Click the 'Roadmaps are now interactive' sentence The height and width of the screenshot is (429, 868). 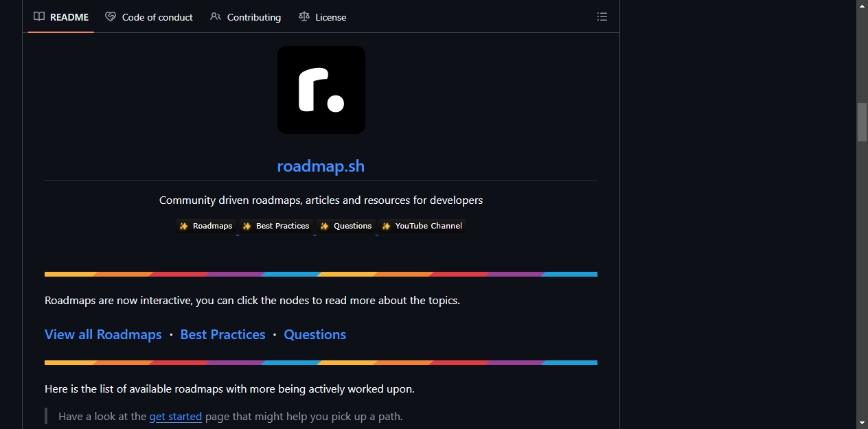252,300
